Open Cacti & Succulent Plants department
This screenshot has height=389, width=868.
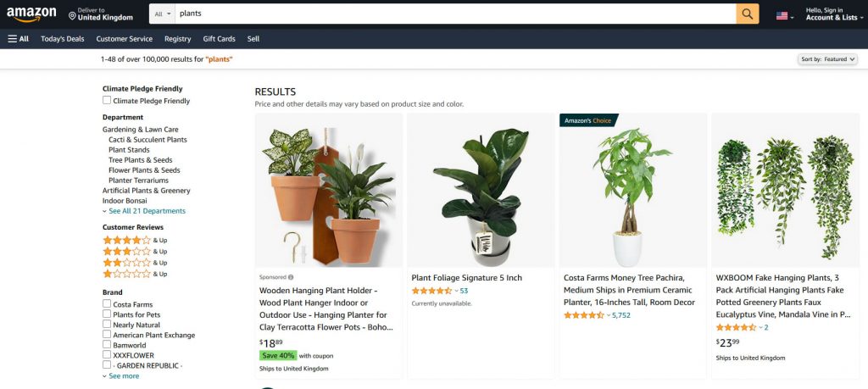click(x=147, y=140)
